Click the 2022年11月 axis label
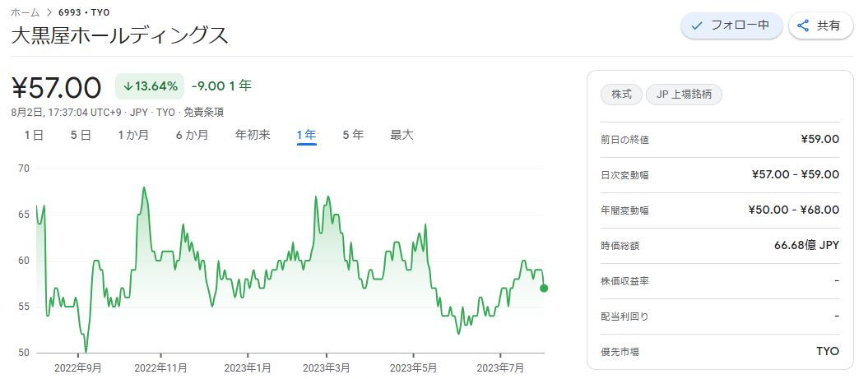Viewport: 868px width, 379px height. [160, 367]
